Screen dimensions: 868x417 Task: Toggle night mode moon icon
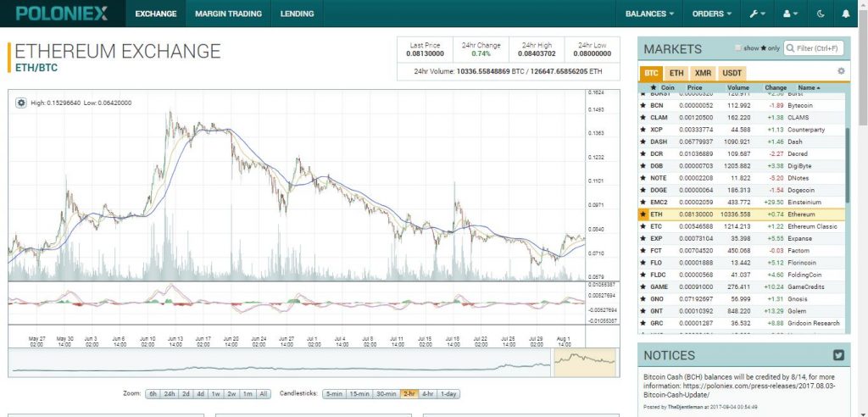821,14
